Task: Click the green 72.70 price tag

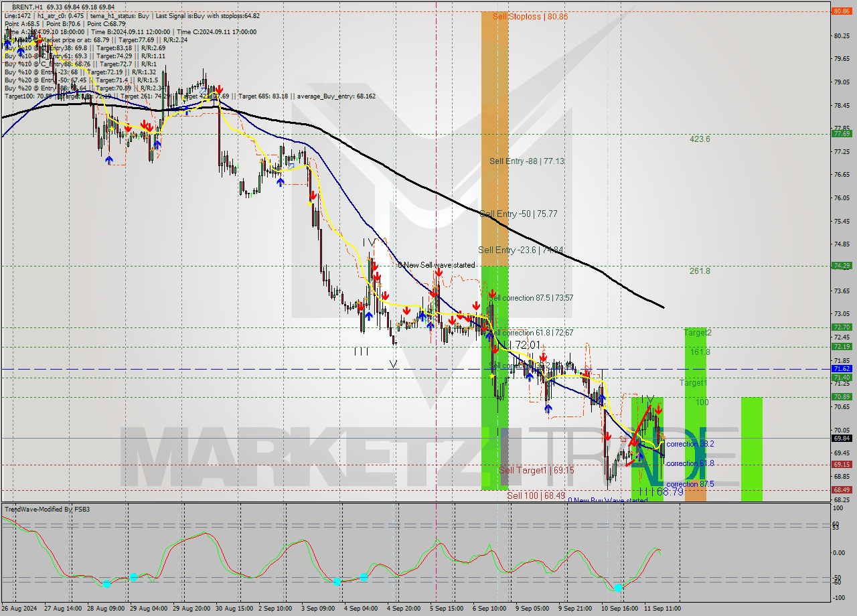Action: point(841,327)
